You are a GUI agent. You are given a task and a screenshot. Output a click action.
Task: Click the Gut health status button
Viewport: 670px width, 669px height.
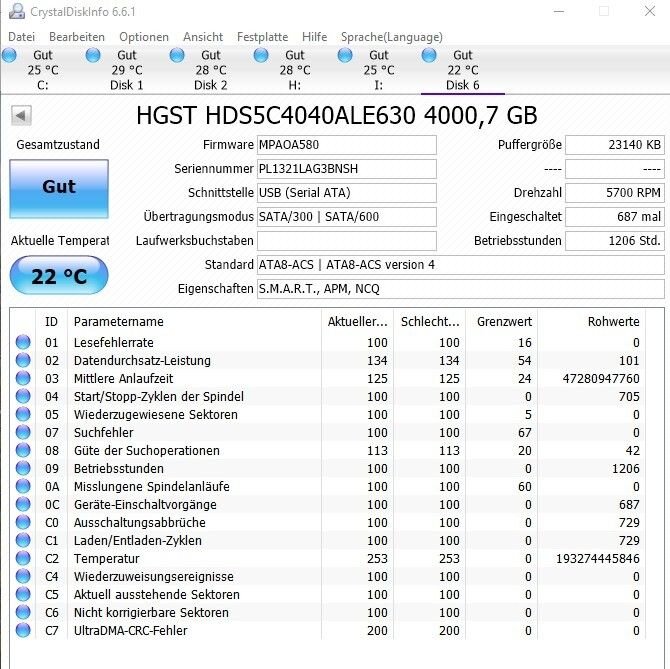click(59, 189)
